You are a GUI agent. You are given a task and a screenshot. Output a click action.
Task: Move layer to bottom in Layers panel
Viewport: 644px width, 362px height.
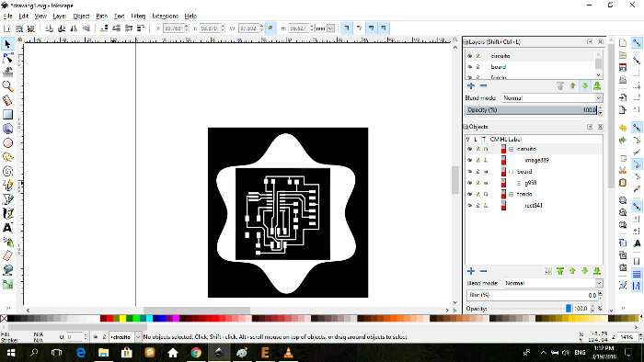pyautogui.click(x=597, y=85)
